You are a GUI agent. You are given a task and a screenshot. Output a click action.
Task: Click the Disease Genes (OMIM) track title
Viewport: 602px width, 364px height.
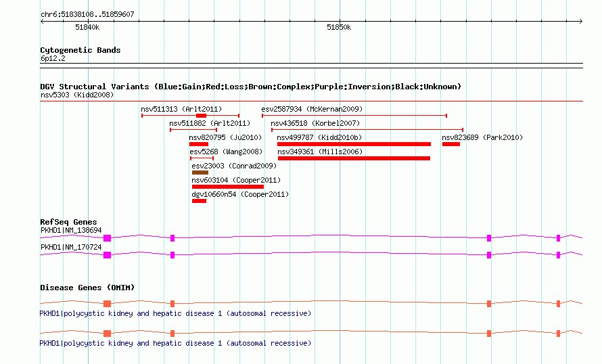pyautogui.click(x=87, y=288)
